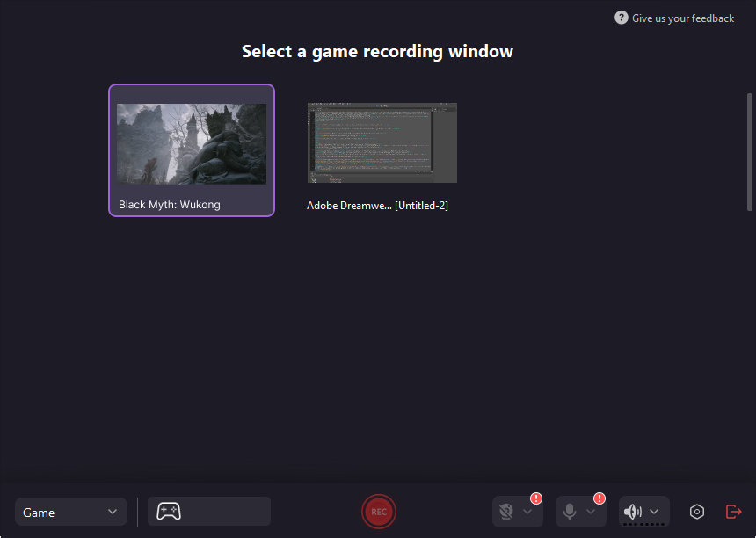The width and height of the screenshot is (756, 538).
Task: Toggle the microphone icon
Action: pos(570,512)
